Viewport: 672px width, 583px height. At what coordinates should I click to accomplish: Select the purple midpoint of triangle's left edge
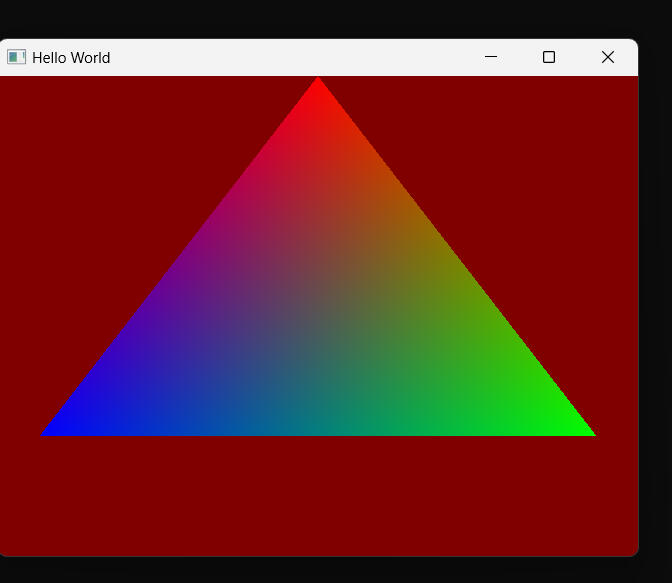pyautogui.click(x=182, y=255)
